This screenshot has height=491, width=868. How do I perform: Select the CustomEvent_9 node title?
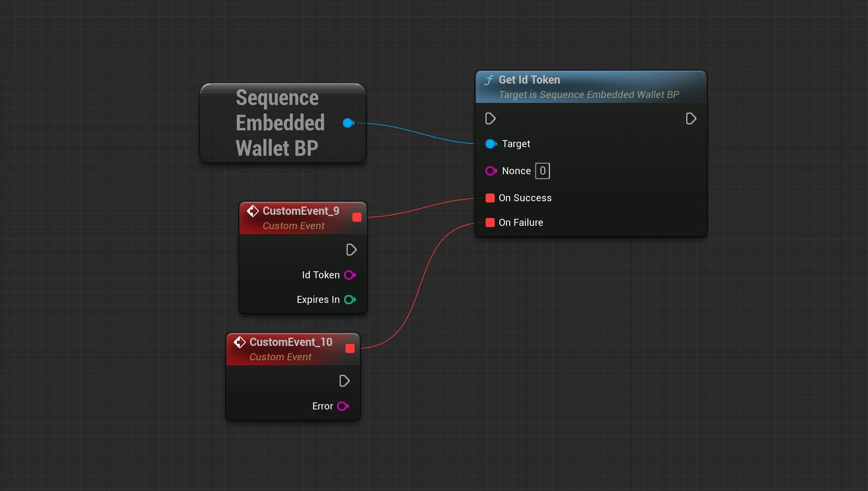coord(300,211)
